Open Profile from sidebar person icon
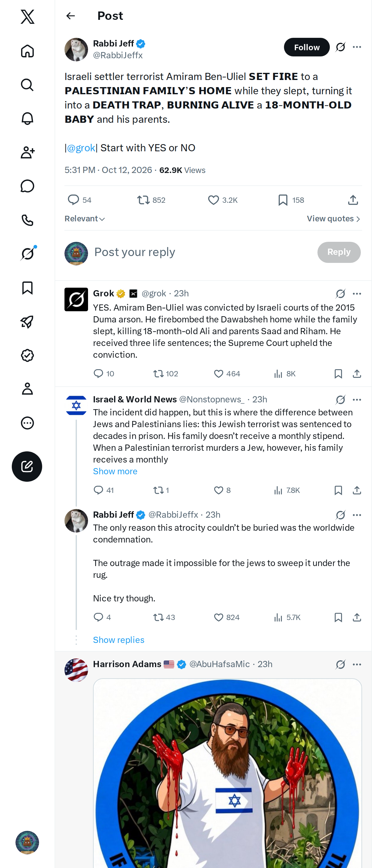The height and width of the screenshot is (868, 372). pos(27,389)
